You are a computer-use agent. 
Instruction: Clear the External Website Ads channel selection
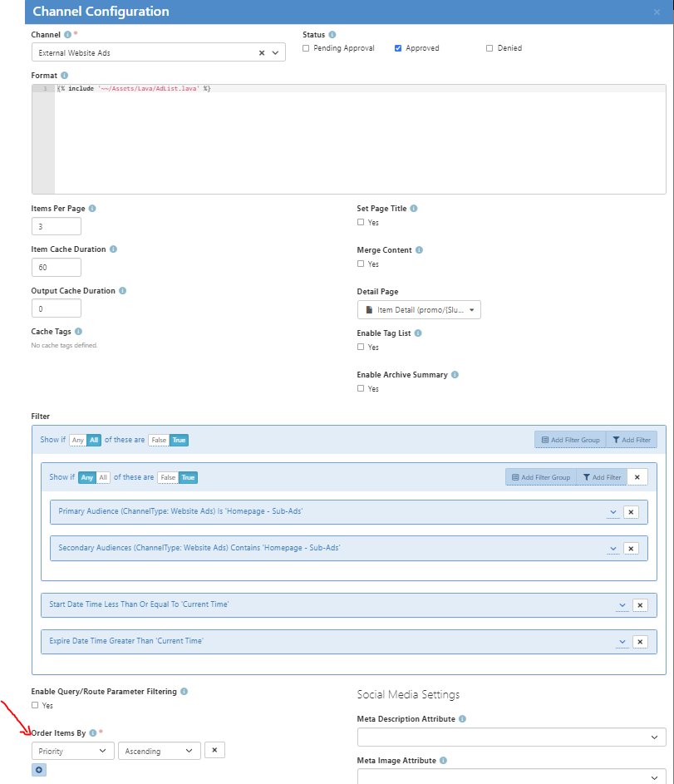[x=262, y=52]
